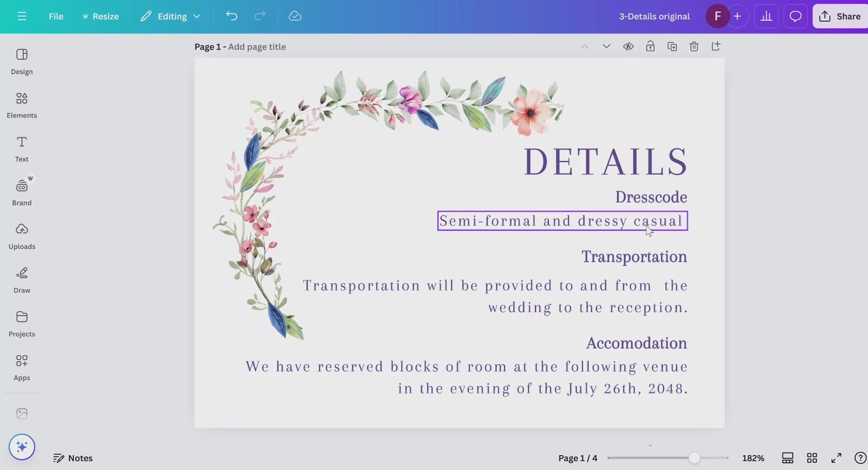Open the Editing mode dropdown
Image resolution: width=868 pixels, height=470 pixels.
(x=170, y=16)
